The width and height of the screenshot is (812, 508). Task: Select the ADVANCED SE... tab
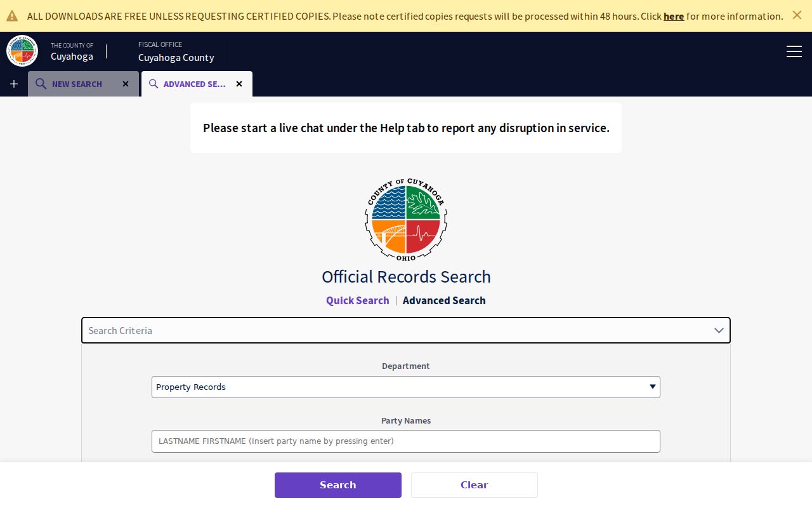197,84
